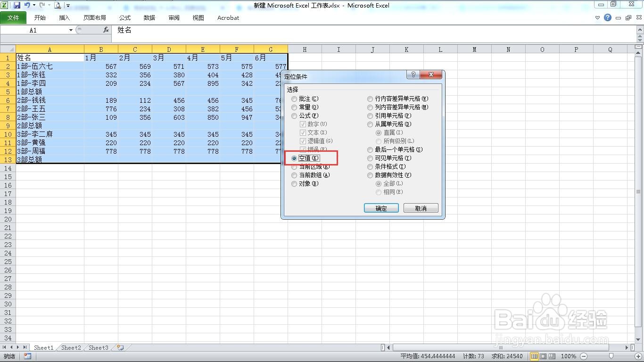
Task: Expand the ribbon using the chevron icon
Action: [597, 18]
